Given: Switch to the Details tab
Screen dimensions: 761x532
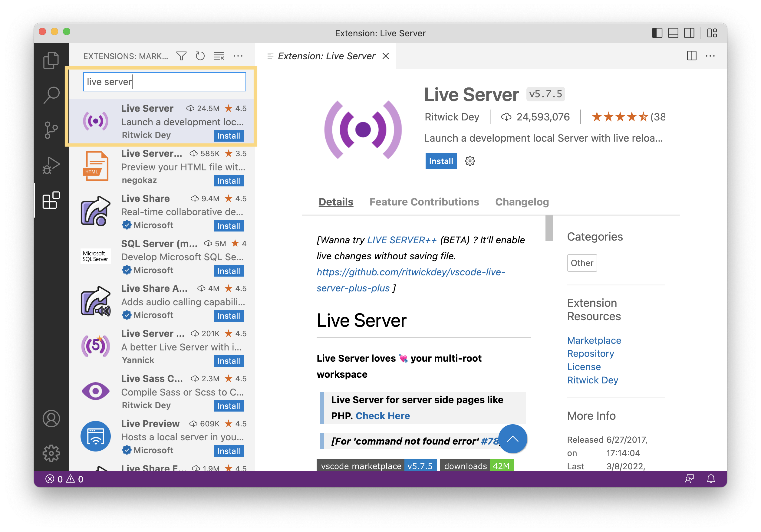Looking at the screenshot, I should (336, 202).
